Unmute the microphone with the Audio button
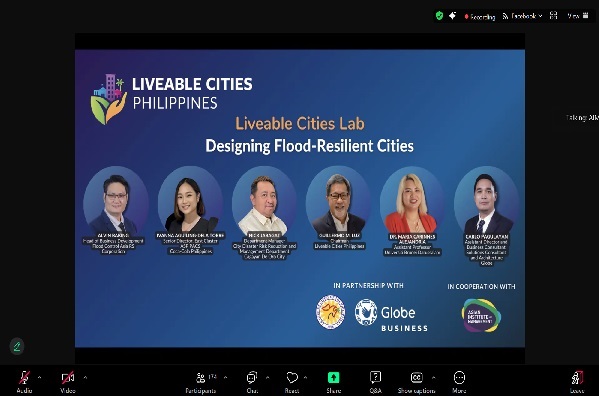The image size is (599, 396). click(x=24, y=381)
